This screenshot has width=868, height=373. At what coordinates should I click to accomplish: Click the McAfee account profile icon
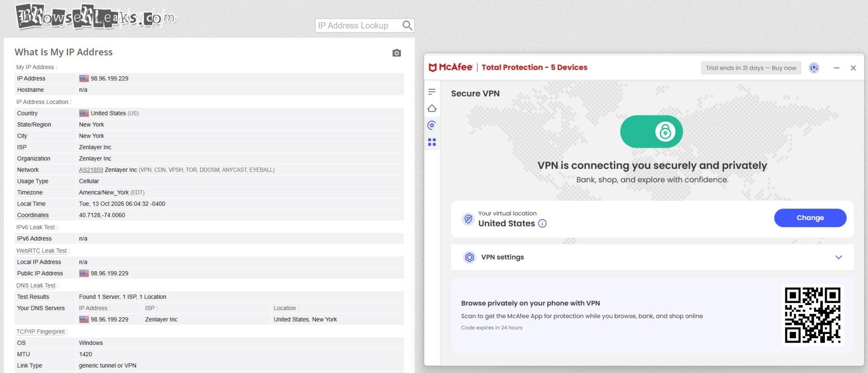coord(814,68)
